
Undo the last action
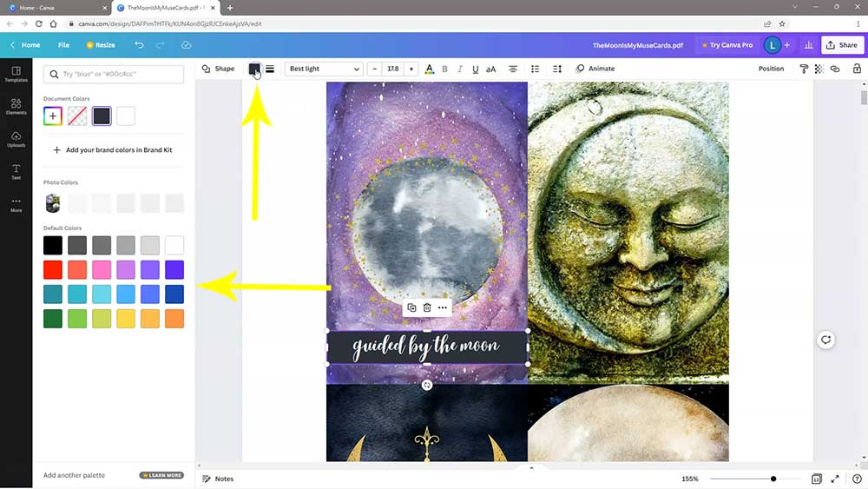[139, 45]
